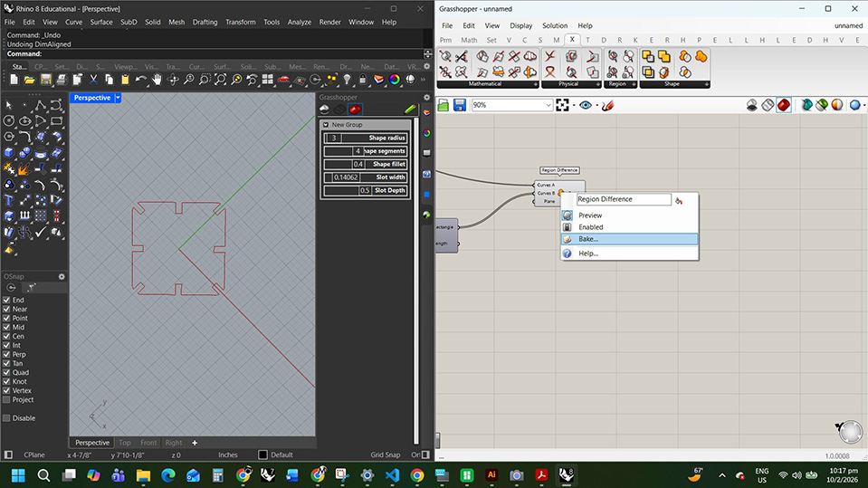This screenshot has width=868, height=488.
Task: Check the Disable osnap checkbox
Action: tap(7, 418)
